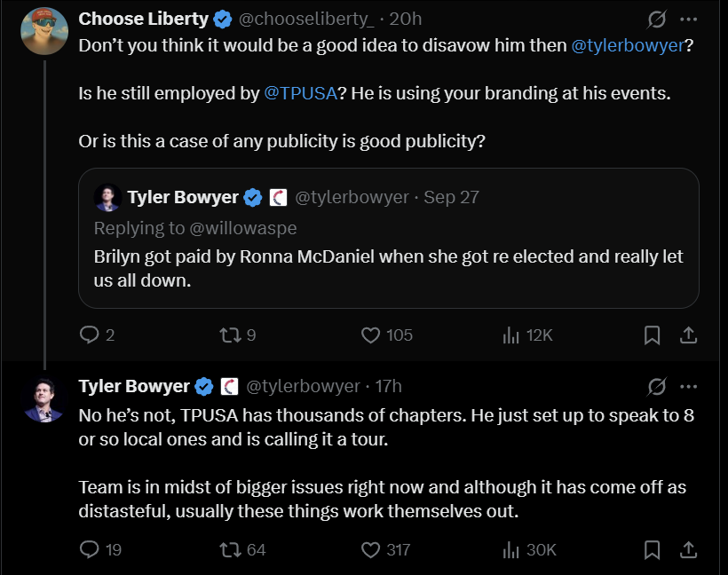Viewport: 728px width, 575px height.
Task: Like Choose Liberty's post
Action: [x=371, y=335]
